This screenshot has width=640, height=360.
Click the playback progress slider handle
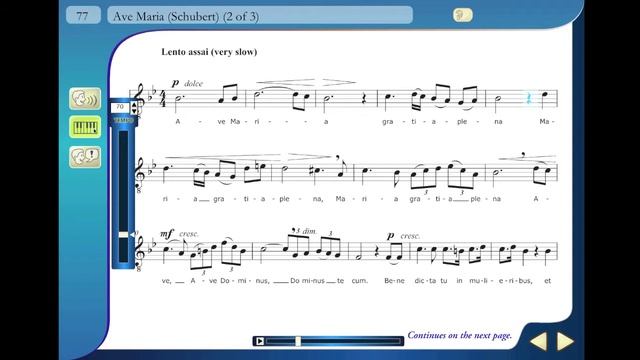(298, 341)
